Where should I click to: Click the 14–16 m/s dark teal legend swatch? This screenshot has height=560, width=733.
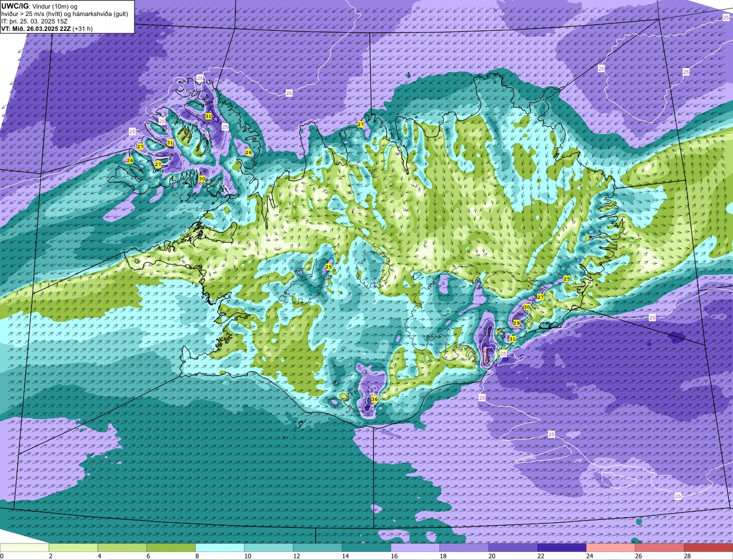pos(366,547)
